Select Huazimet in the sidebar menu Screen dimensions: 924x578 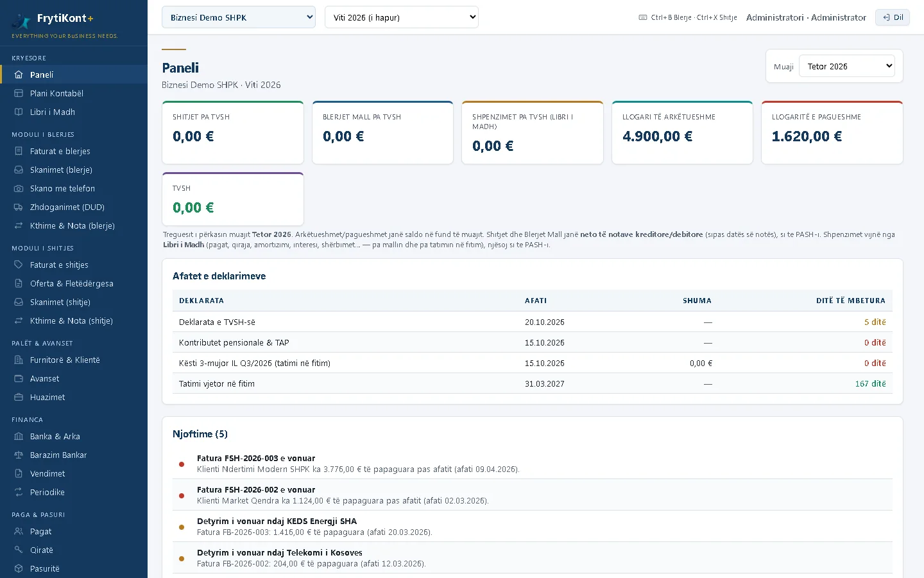[74, 397]
